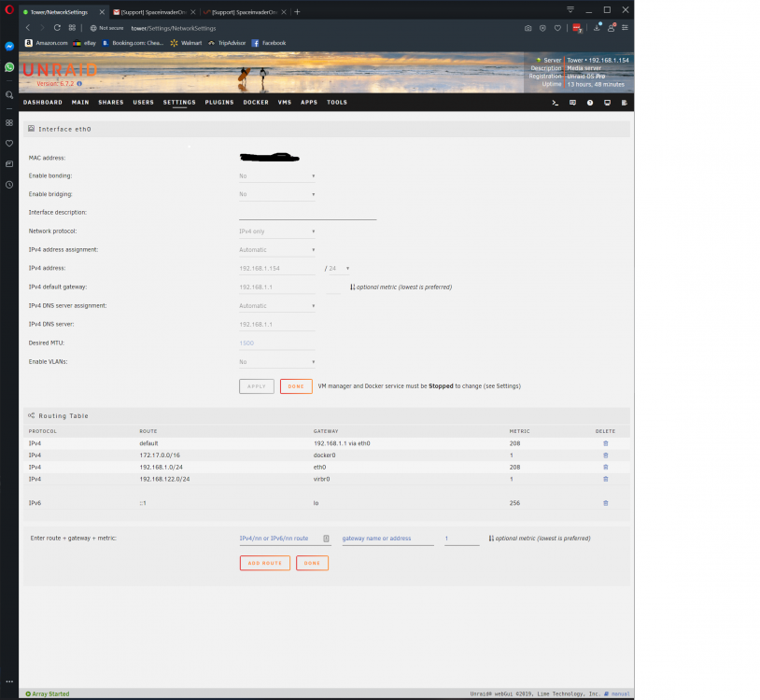The width and height of the screenshot is (760, 700).
Task: Open the Enable bridging dropdown
Action: pyautogui.click(x=276, y=194)
